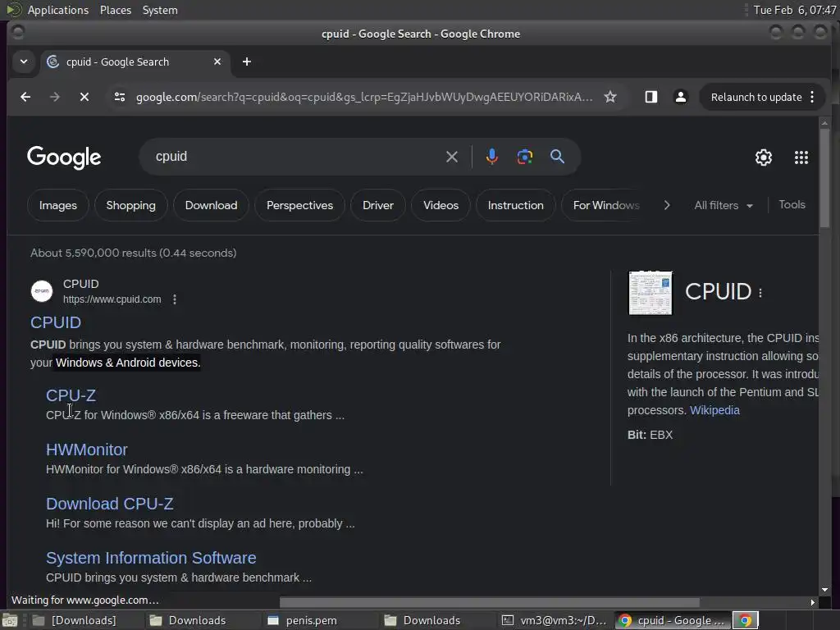The height and width of the screenshot is (630, 840).
Task: Click scroll right arrow at bottom
Action: [813, 602]
